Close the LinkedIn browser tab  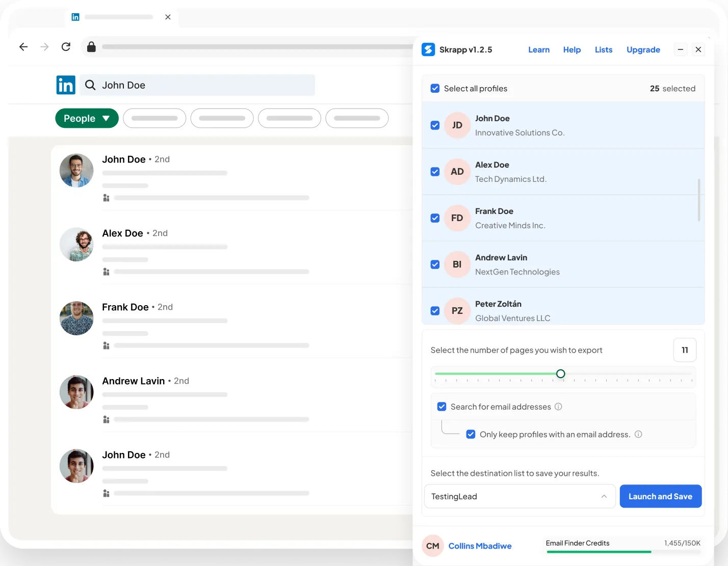168,17
